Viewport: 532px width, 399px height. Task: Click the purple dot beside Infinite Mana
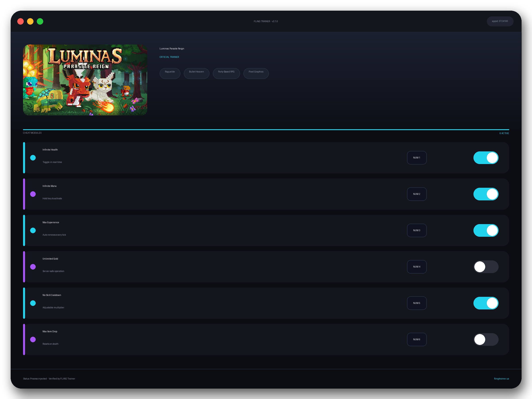(33, 194)
